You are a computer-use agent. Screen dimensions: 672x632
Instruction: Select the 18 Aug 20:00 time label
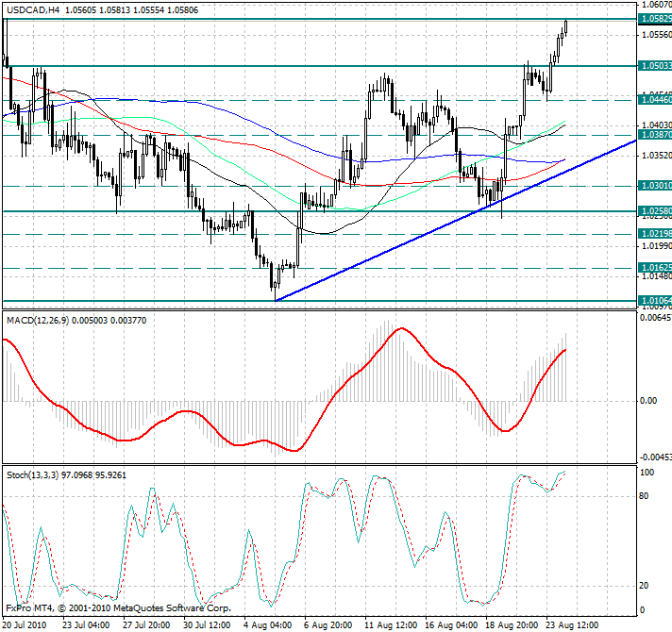click(x=512, y=624)
